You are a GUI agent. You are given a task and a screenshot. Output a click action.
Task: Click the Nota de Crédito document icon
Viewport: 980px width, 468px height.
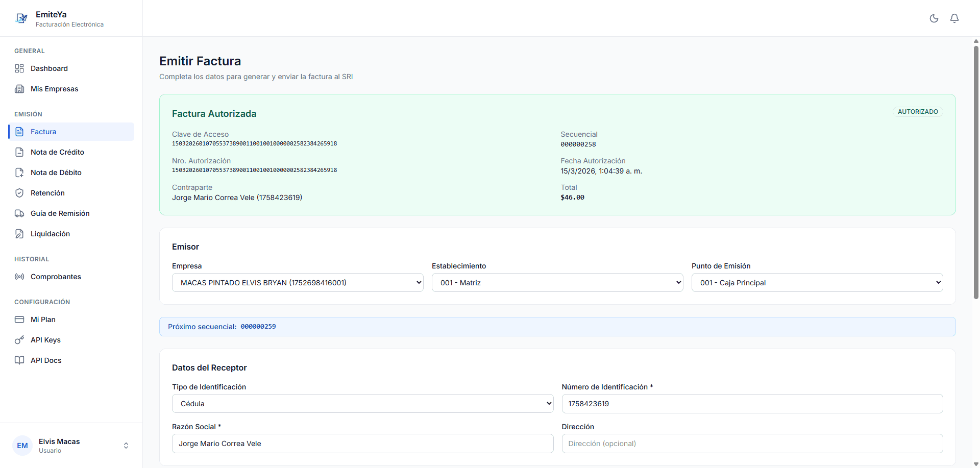pos(19,152)
